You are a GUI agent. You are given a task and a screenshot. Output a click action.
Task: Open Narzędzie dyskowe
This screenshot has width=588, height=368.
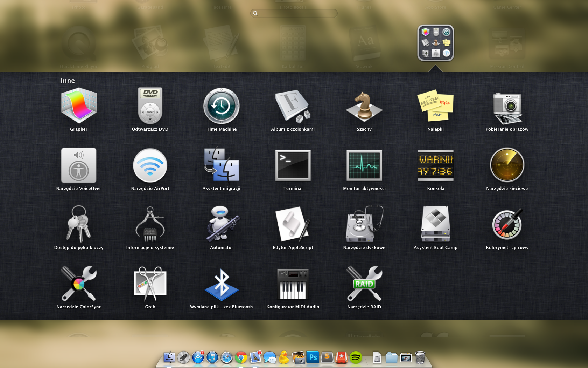(x=364, y=225)
